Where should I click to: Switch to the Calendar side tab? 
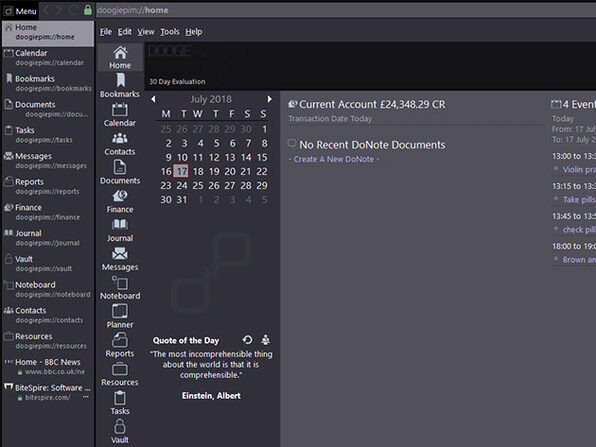point(48,58)
